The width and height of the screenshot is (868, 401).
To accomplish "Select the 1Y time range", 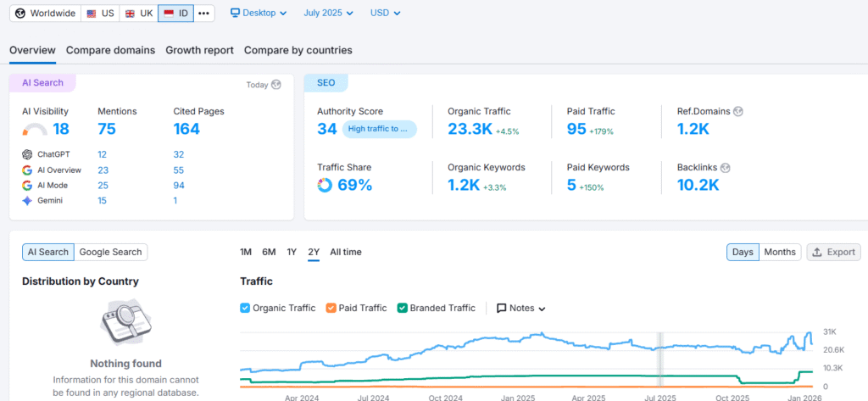I will 292,252.
